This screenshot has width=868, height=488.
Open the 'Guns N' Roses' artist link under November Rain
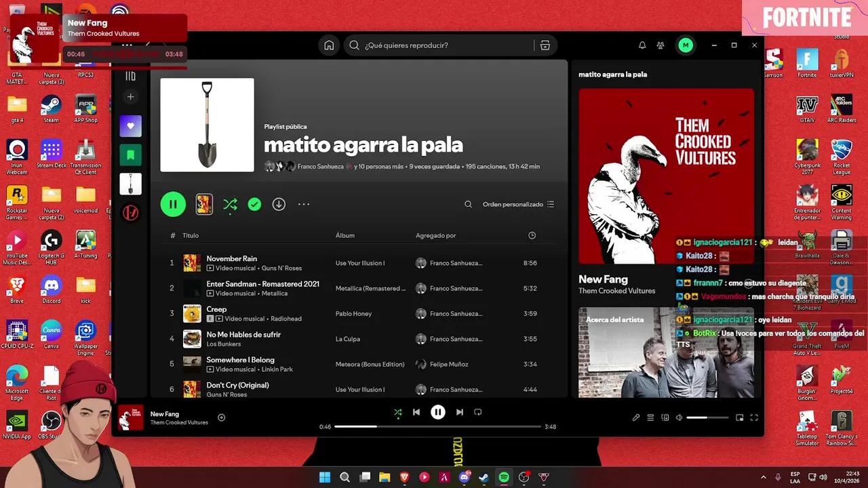(x=281, y=268)
